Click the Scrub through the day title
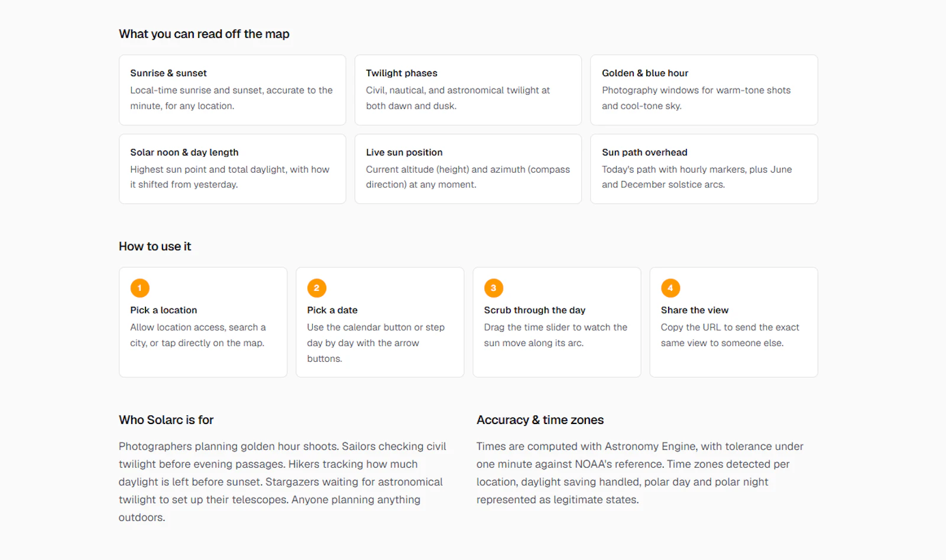Screen dimensions: 946x560 534,310
